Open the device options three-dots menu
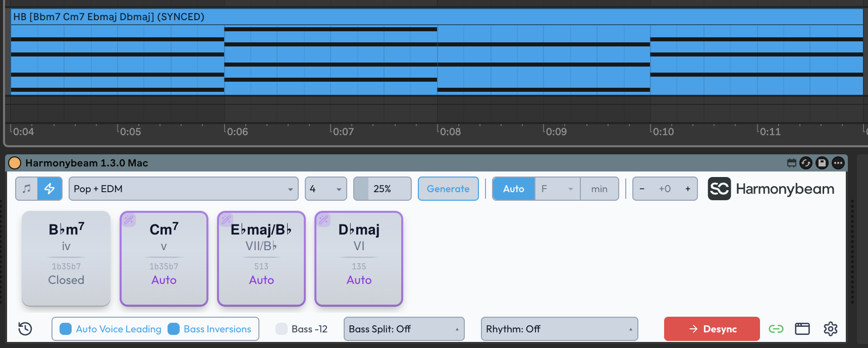 click(838, 163)
